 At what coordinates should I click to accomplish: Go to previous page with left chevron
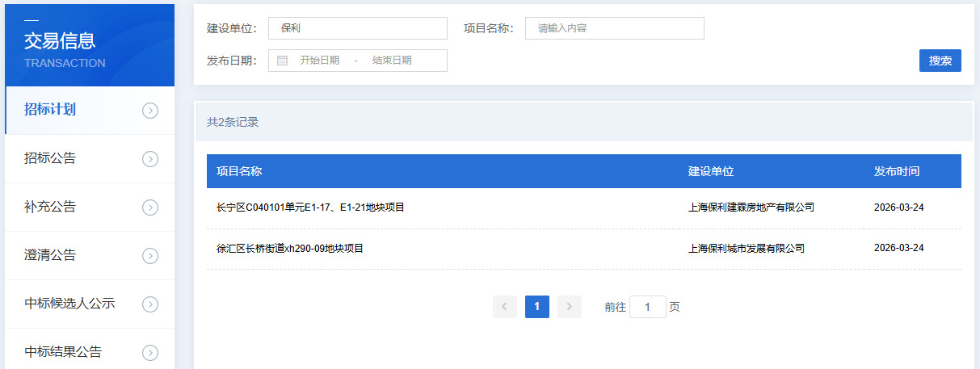click(505, 307)
